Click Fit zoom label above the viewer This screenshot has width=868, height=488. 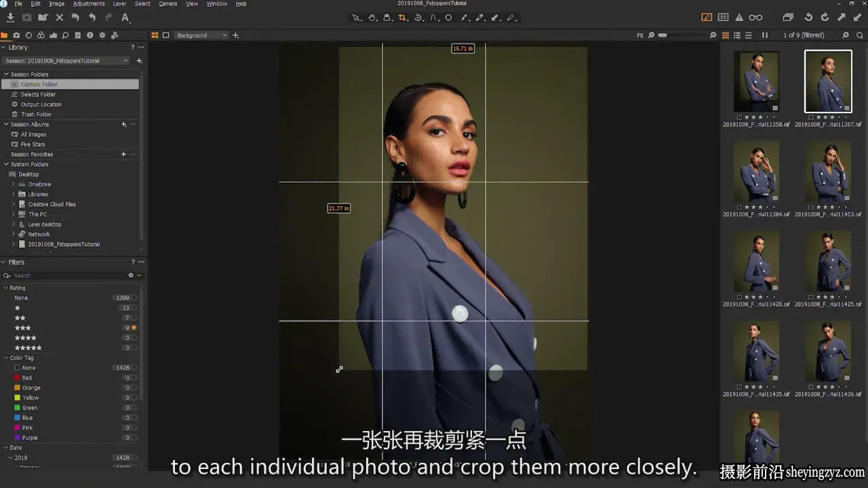point(640,35)
